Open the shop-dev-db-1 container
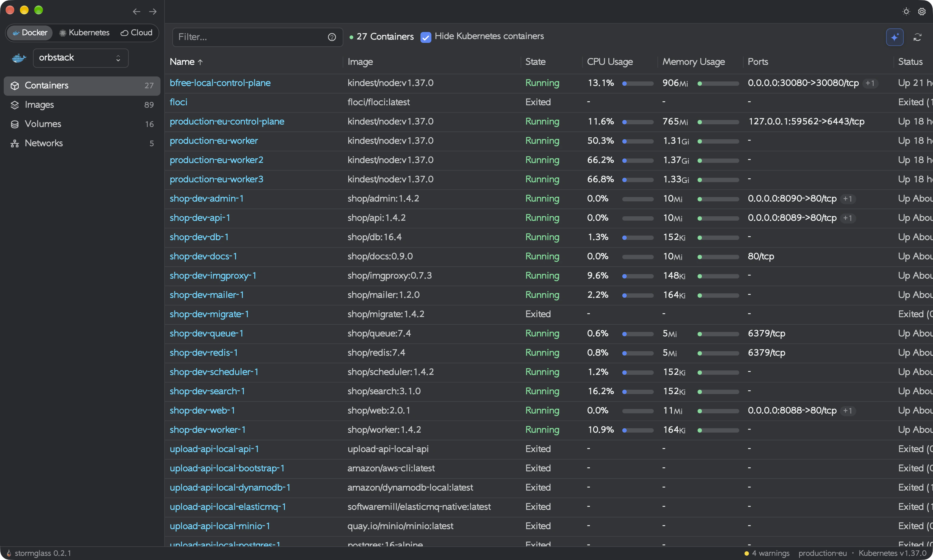Screen dimensions: 933x560 click(x=199, y=237)
